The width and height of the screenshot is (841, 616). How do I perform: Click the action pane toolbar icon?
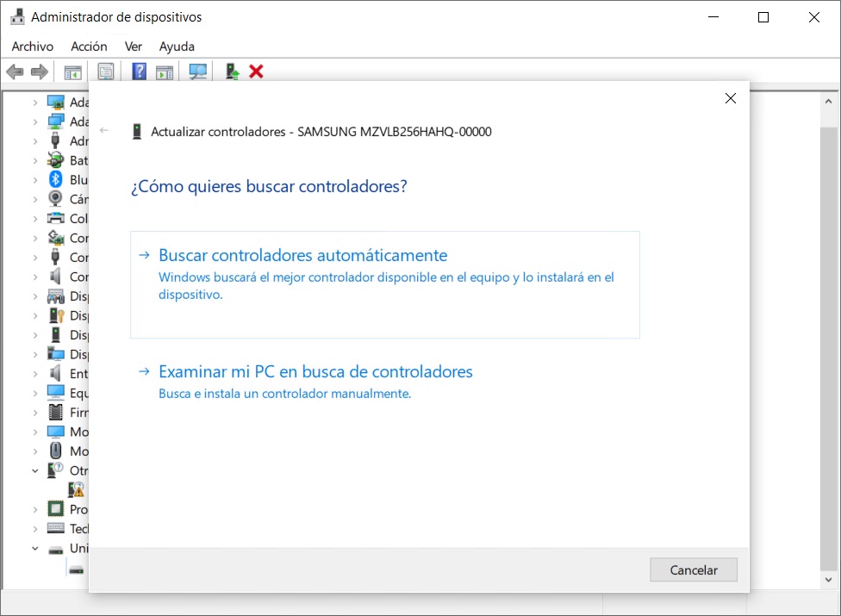click(x=165, y=72)
